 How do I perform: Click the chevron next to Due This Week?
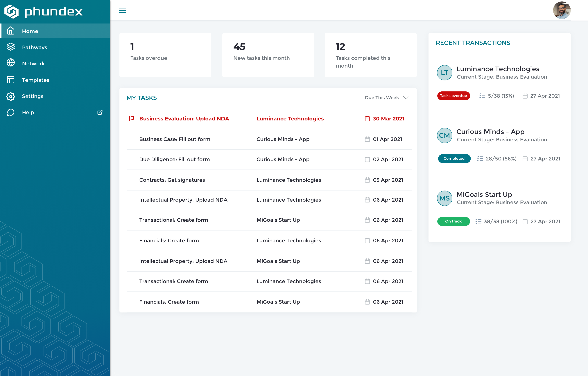(406, 98)
